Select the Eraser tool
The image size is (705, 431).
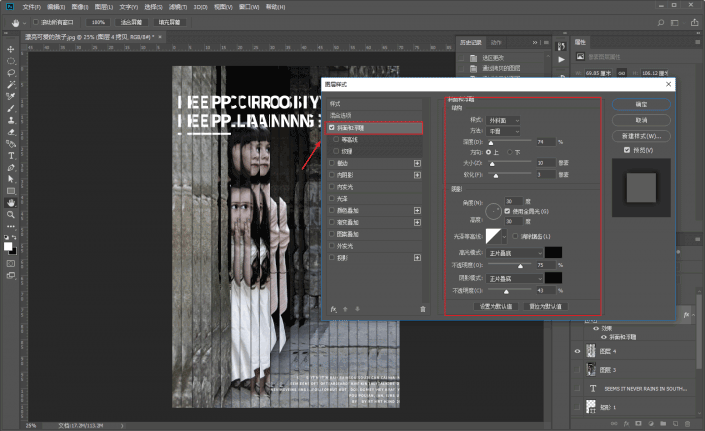coord(11,132)
